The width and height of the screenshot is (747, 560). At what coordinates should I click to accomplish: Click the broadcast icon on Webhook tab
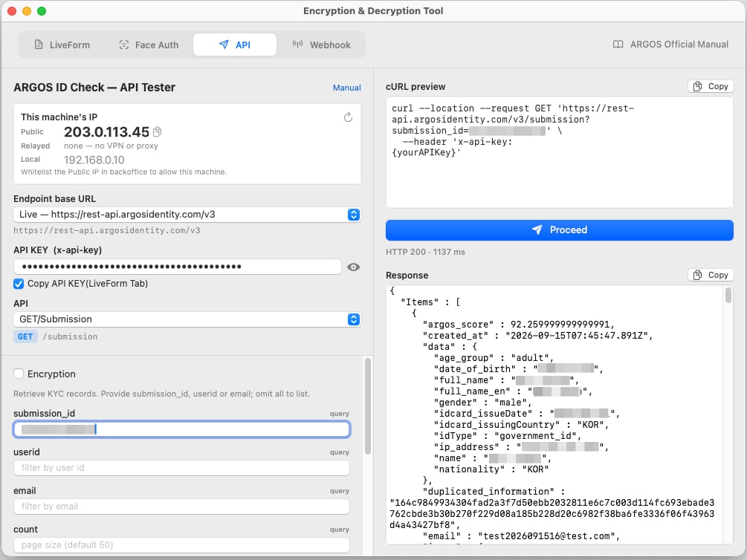[298, 45]
